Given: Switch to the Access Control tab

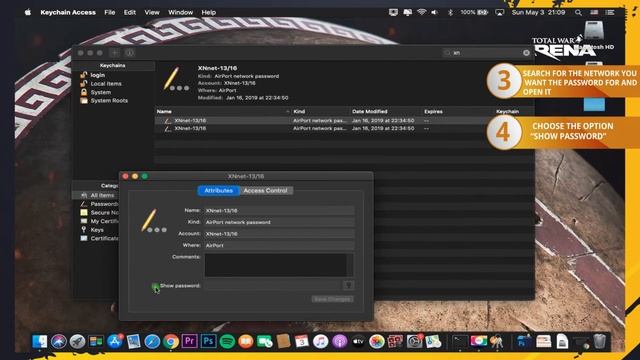Looking at the screenshot, I should click(x=266, y=191).
